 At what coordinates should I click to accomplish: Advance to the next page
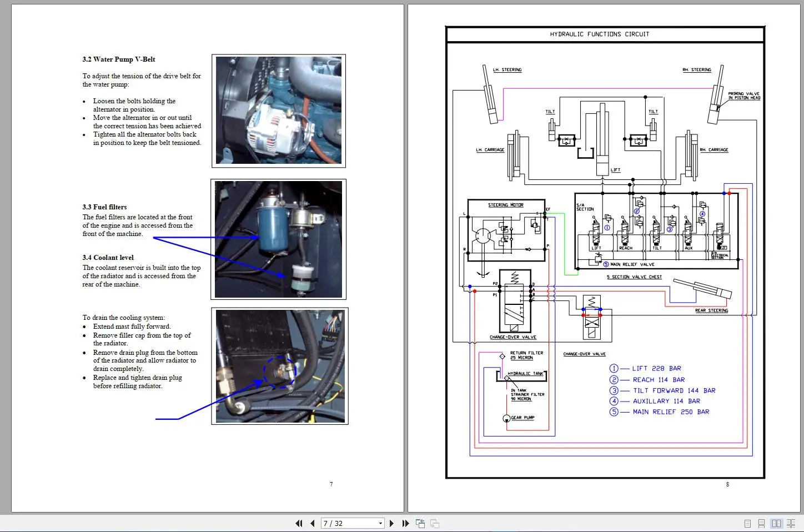click(x=391, y=523)
